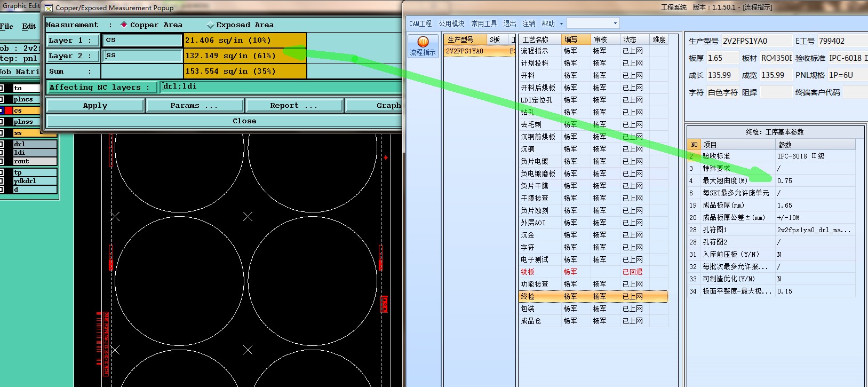Click the 编写 column header
The height and width of the screenshot is (387, 868).
[576, 40]
